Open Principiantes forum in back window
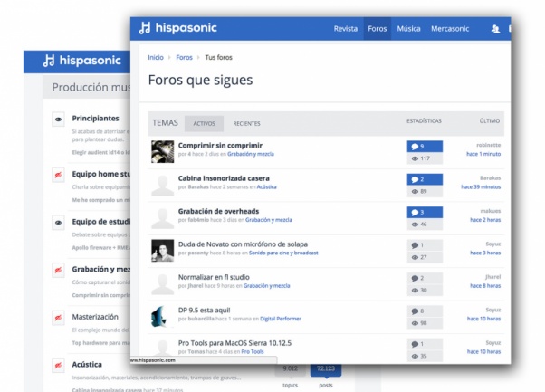The height and width of the screenshot is (392, 545). coord(95,119)
